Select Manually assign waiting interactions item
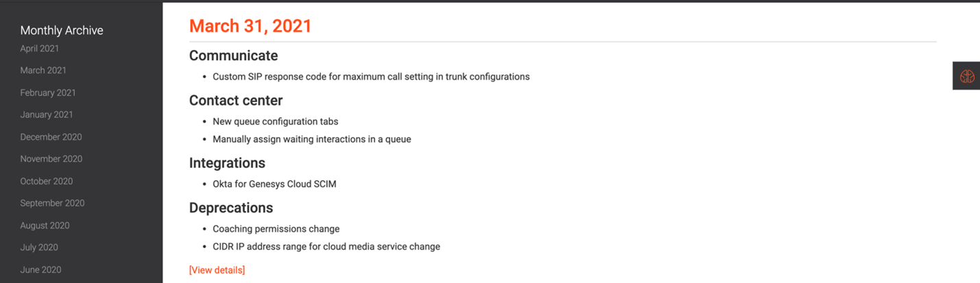Image resolution: width=980 pixels, height=283 pixels. tap(311, 139)
